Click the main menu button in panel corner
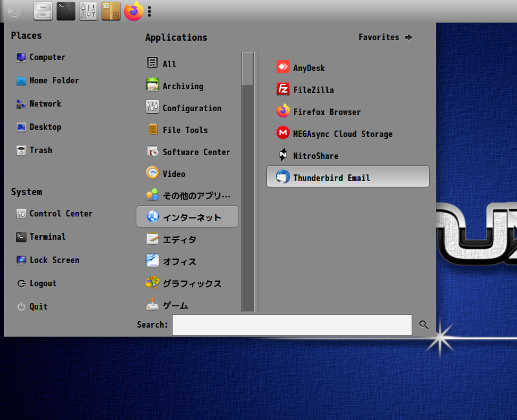 point(14,11)
